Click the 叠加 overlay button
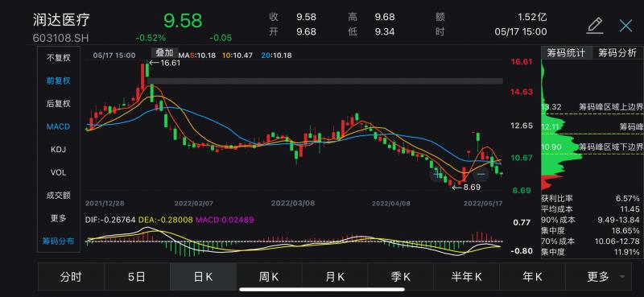Screen dimensions: 644x297 [165, 52]
